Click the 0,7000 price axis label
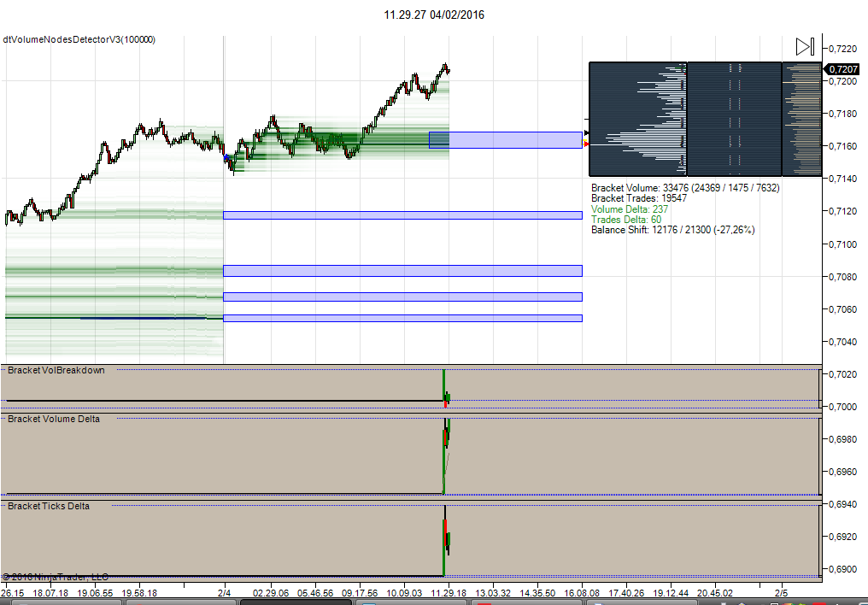The height and width of the screenshot is (605, 868). pos(842,406)
